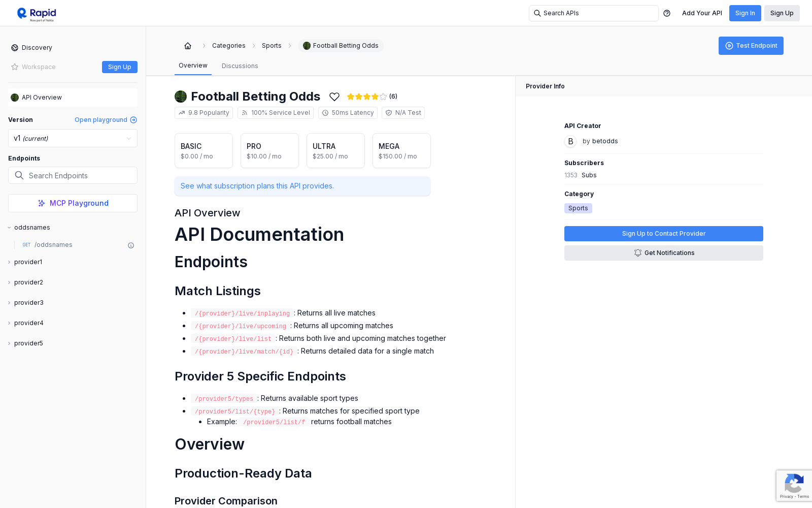
Task: Click the 100% Service Level badge
Action: (276, 113)
